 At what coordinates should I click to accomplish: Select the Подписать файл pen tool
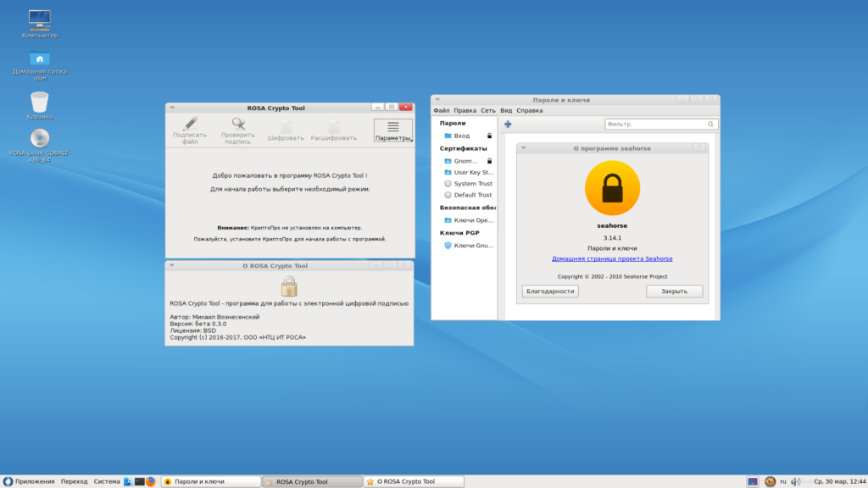[189, 130]
